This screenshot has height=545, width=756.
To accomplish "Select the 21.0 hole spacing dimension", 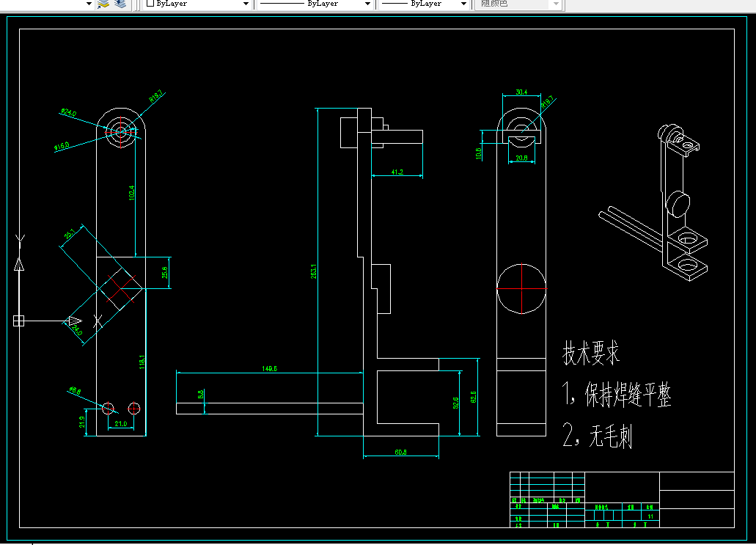I will coord(120,424).
